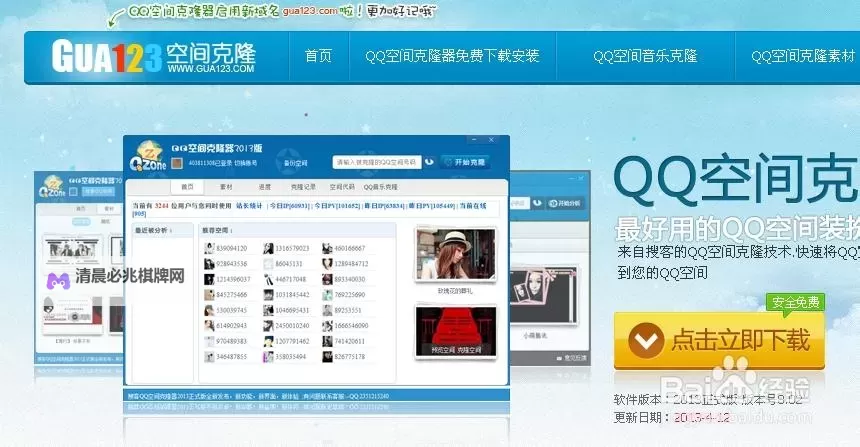Switch to 空间代码 tab

(x=342, y=187)
